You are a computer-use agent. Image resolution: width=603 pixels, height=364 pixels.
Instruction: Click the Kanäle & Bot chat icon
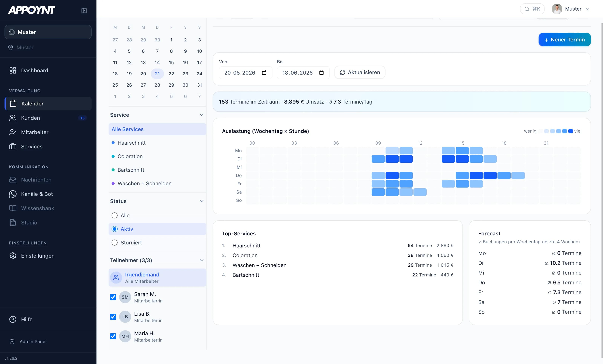coord(13,194)
